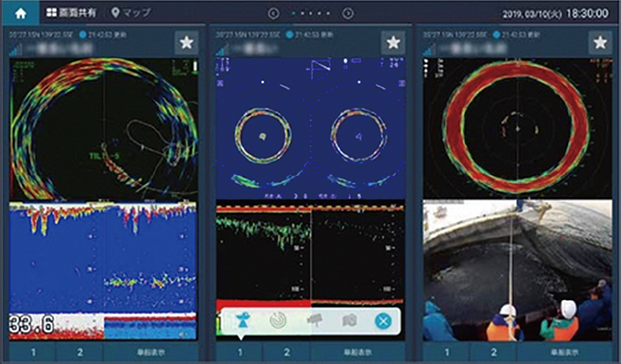Image resolution: width=621 pixels, height=364 pixels.
Task: Select the sonar source icon in popup
Action: 243,321
